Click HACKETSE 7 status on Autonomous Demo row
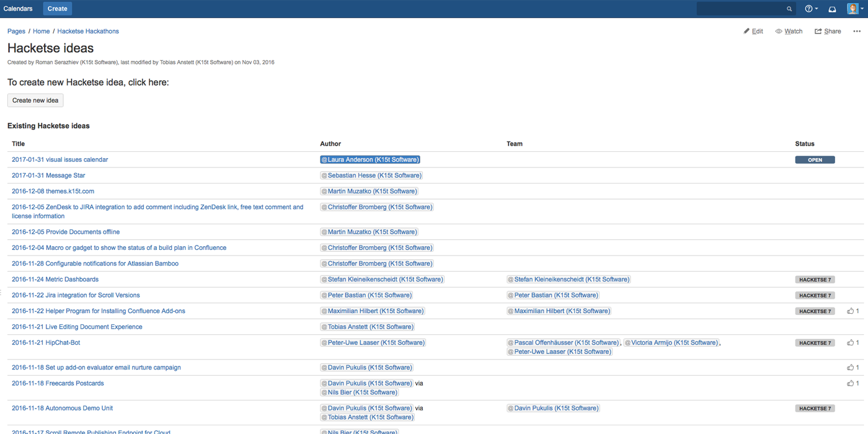The height and width of the screenshot is (434, 868). pos(815,409)
